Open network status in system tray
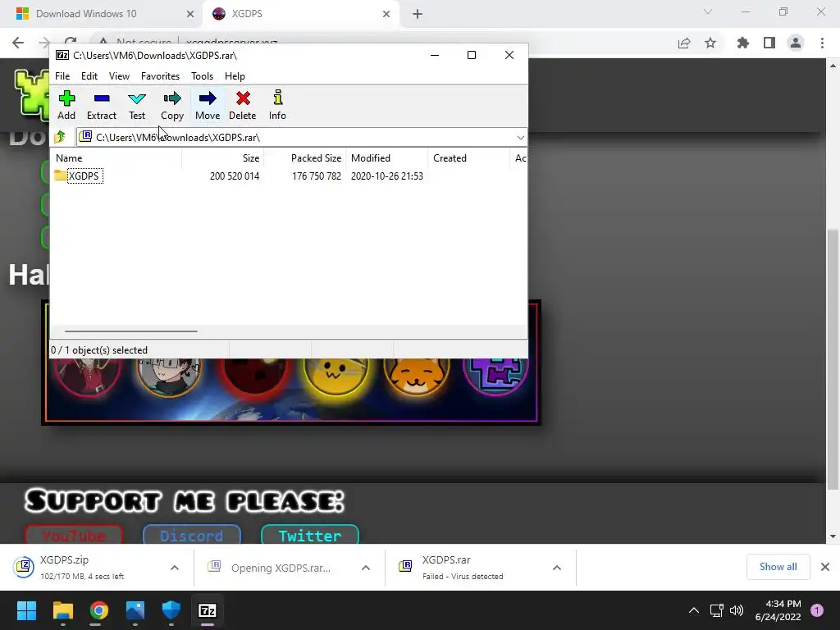840x630 pixels. pyautogui.click(x=716, y=610)
